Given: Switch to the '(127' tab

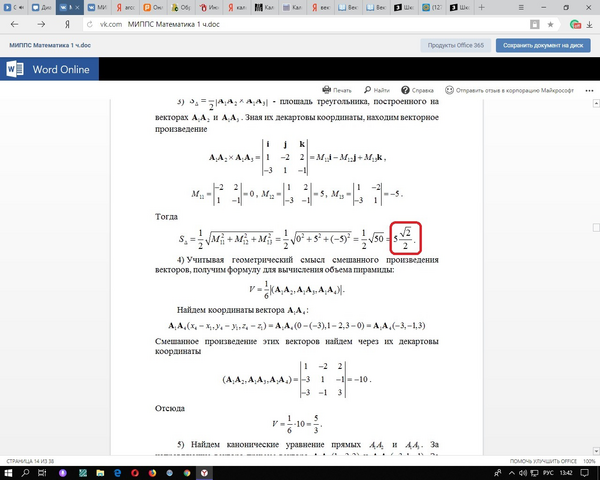Looking at the screenshot, I should [x=432, y=7].
